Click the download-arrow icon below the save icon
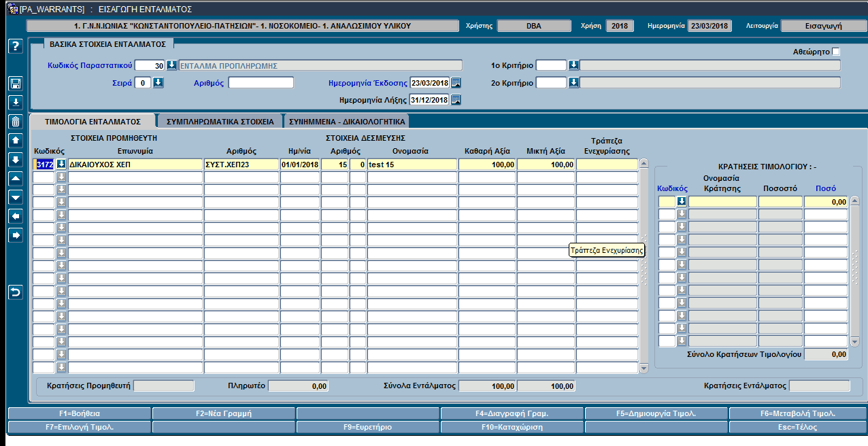Image resolution: width=868 pixels, height=446 pixels. pyautogui.click(x=16, y=103)
